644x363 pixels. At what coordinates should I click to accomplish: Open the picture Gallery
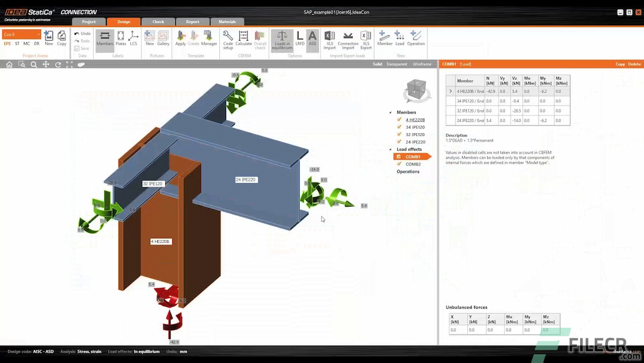(x=163, y=39)
